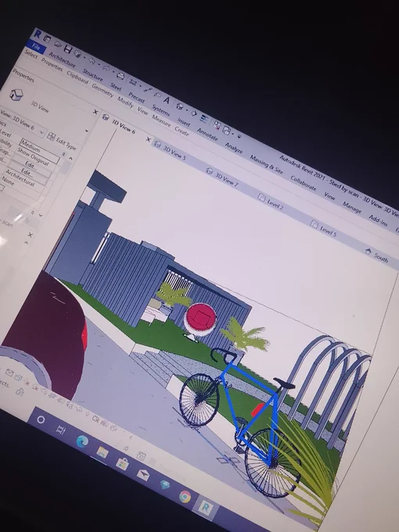Select the red egg chair in the view
This screenshot has width=399, height=532.
[200, 320]
